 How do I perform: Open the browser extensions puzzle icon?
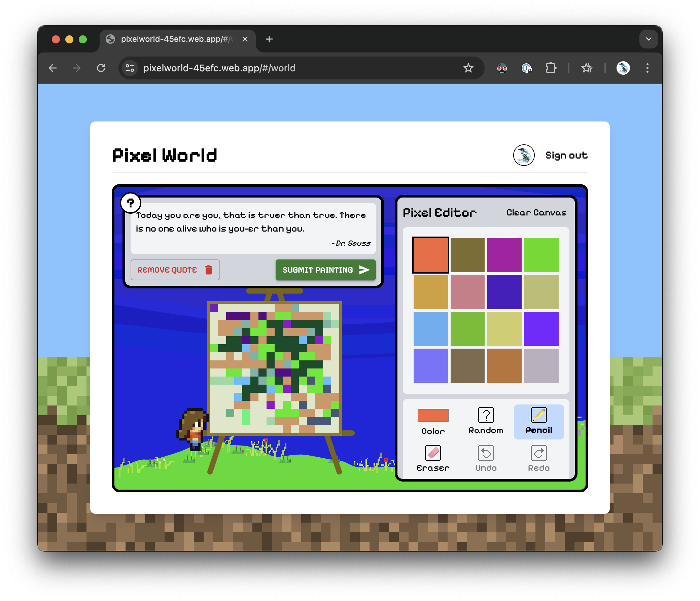click(551, 68)
